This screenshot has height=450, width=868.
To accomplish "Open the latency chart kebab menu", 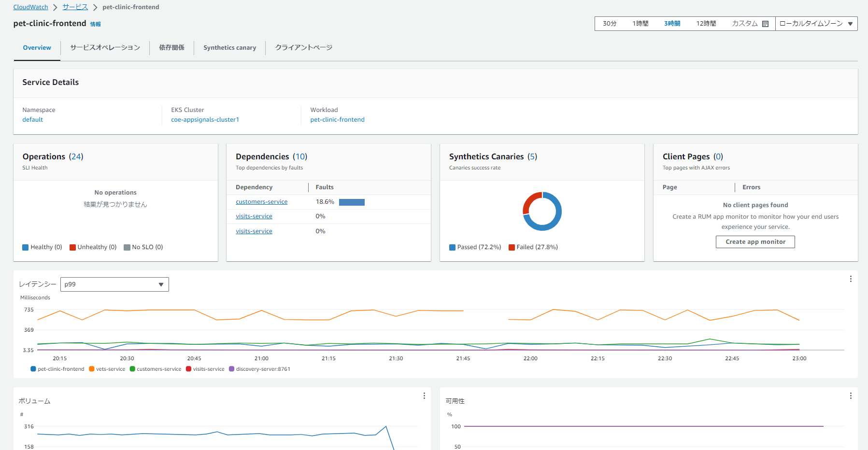I will click(851, 279).
